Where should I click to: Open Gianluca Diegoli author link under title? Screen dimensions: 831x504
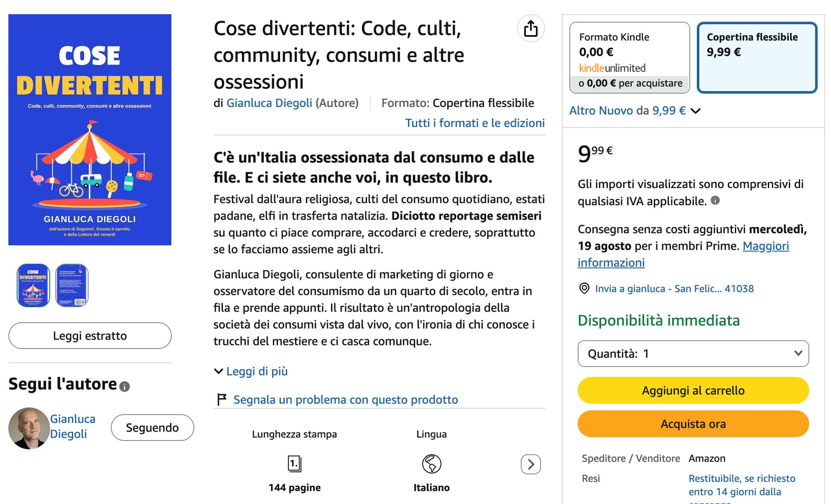coord(269,103)
